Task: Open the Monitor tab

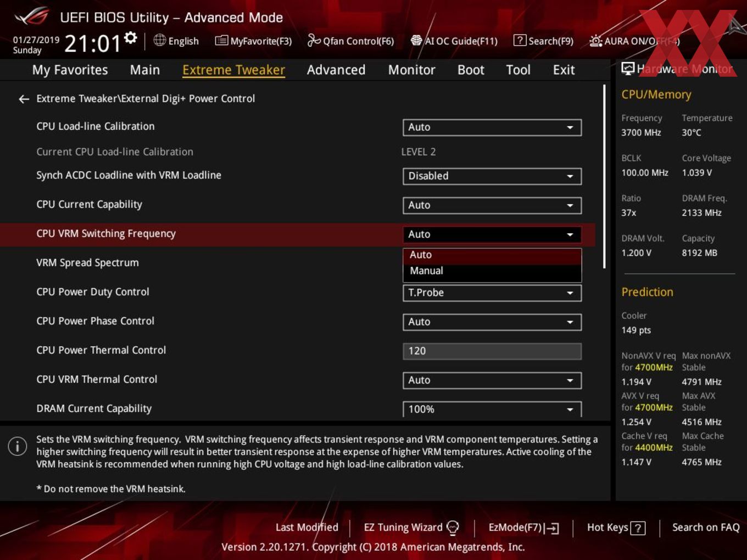Action: tap(411, 70)
